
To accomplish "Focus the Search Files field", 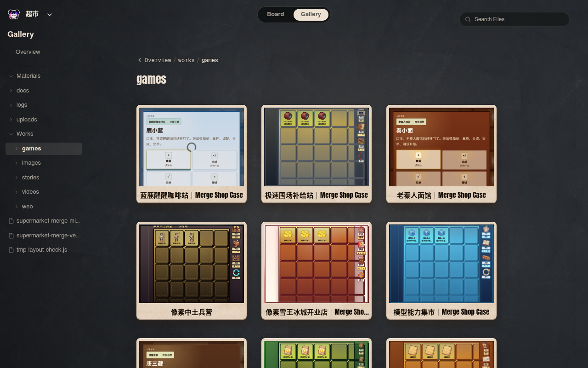I will pos(514,19).
